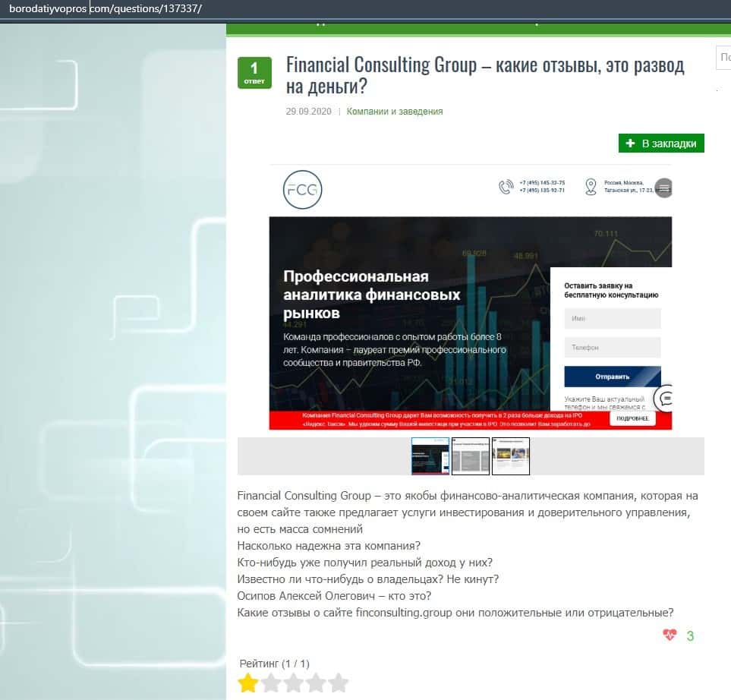
Task: Click the 'Рейтинг (1 / 1)' label
Action: [x=274, y=663]
